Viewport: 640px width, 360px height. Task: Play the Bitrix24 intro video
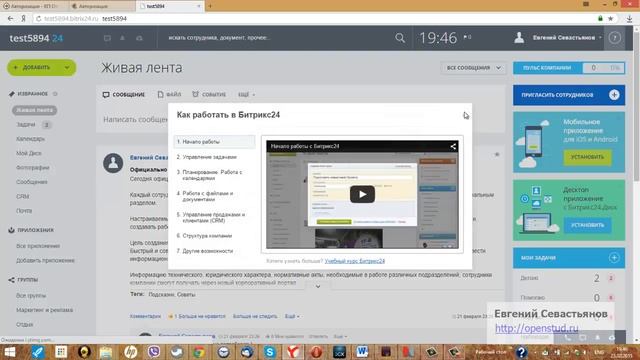(362, 194)
